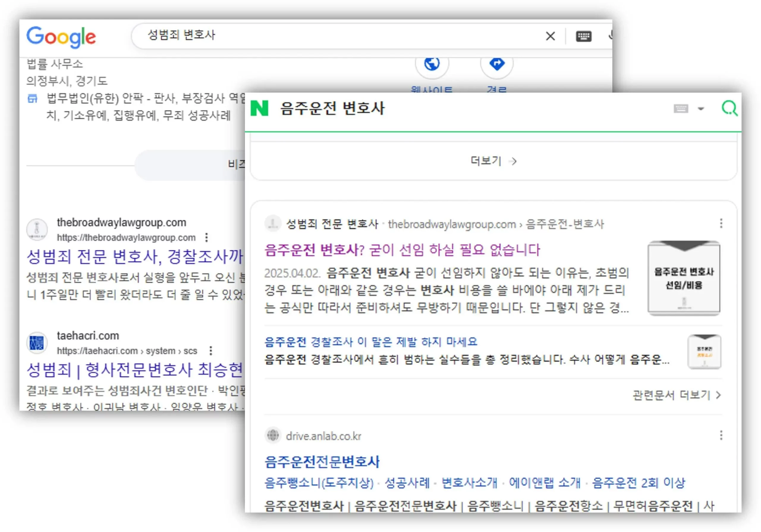The height and width of the screenshot is (532, 761).
Task: Click Naver search field 음주운전 변호사
Action: (332, 108)
